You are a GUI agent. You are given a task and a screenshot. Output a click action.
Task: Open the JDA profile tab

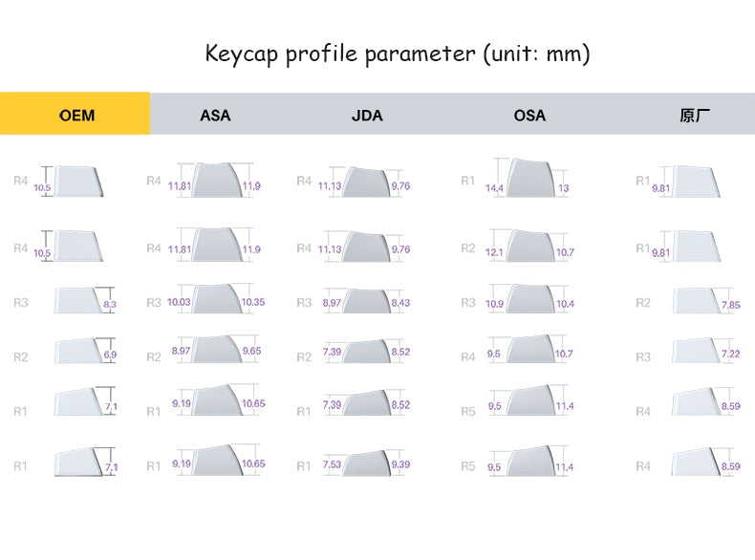[367, 116]
